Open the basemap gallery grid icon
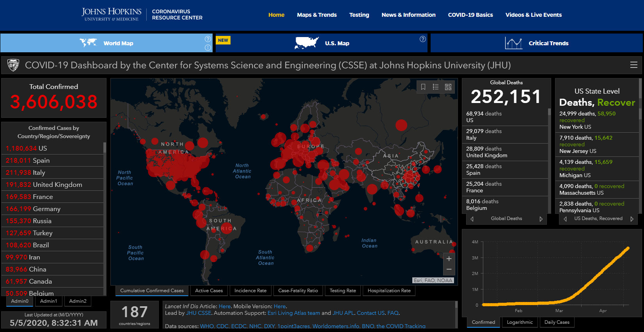 [x=448, y=87]
